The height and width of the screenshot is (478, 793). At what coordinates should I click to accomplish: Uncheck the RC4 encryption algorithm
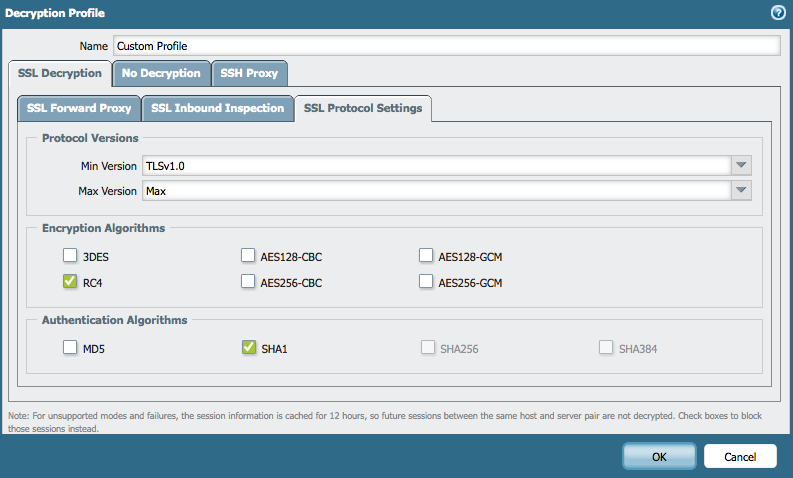pyautogui.click(x=70, y=282)
